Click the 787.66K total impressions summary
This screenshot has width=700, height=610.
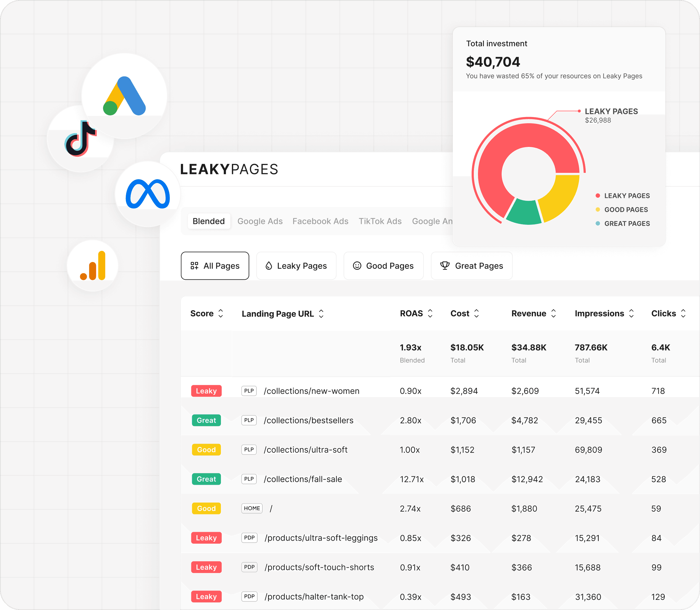tap(591, 347)
